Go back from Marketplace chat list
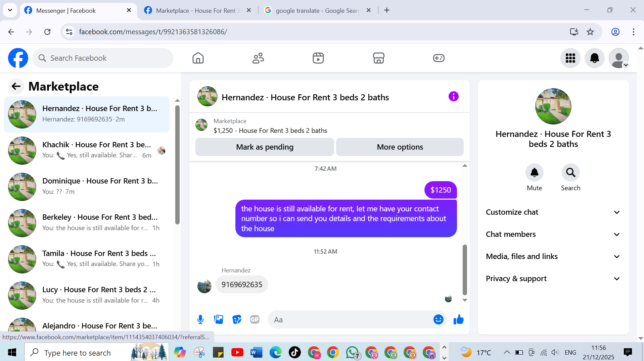The width and height of the screenshot is (644, 361). (16, 86)
